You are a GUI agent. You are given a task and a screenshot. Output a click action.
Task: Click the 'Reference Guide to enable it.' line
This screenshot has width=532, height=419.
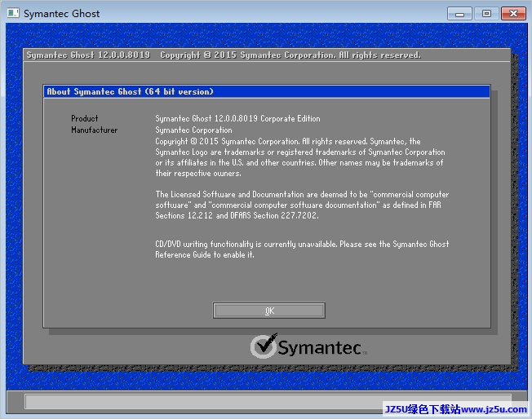[205, 254]
